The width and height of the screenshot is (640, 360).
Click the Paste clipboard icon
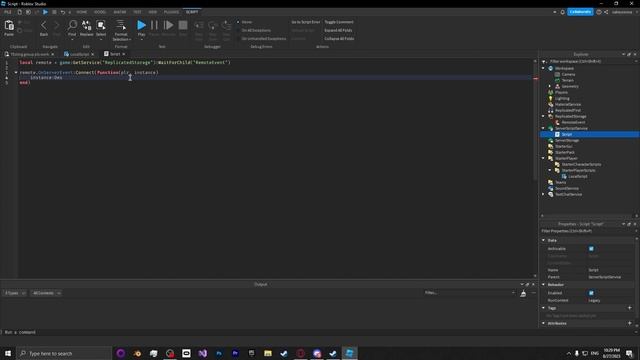point(9,26)
